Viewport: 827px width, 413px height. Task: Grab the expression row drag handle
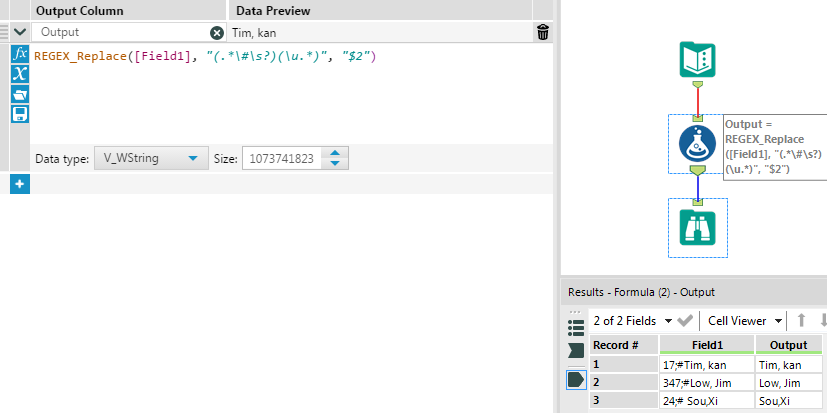pos(4,32)
